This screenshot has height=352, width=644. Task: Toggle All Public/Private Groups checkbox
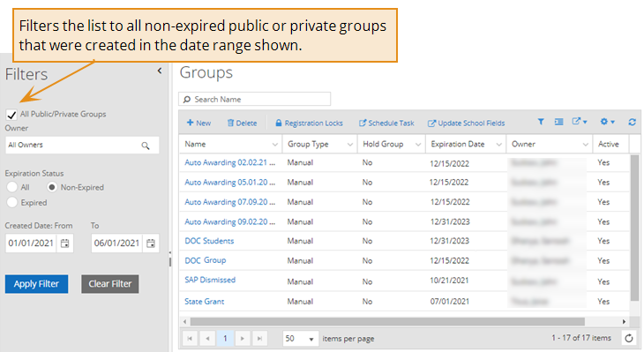tap(11, 115)
